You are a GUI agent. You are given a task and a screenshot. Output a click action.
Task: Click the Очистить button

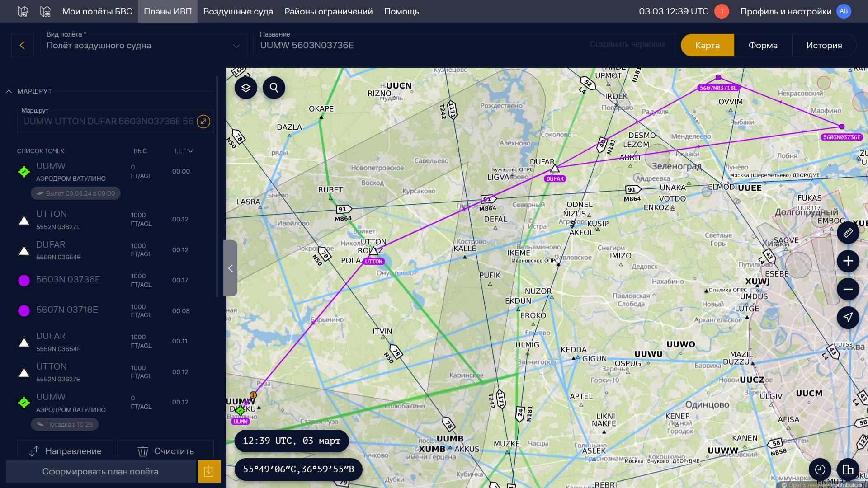[x=165, y=451]
